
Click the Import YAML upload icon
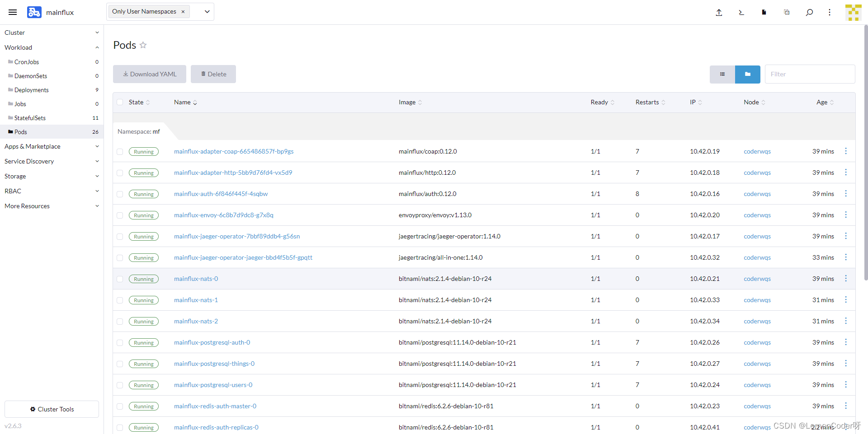tap(719, 12)
